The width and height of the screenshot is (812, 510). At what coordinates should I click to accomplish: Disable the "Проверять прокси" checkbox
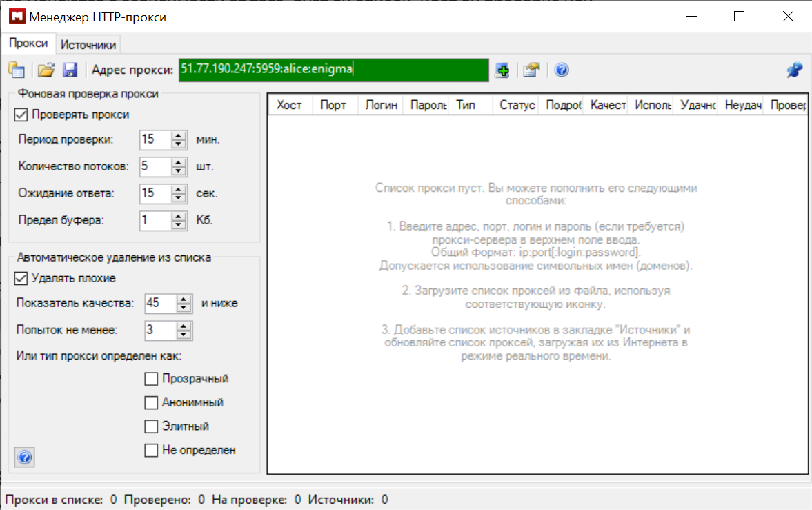pos(21,115)
